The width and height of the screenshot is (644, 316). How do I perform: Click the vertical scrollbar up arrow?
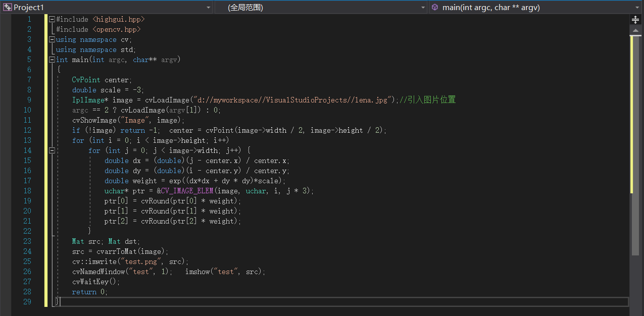tap(635, 30)
